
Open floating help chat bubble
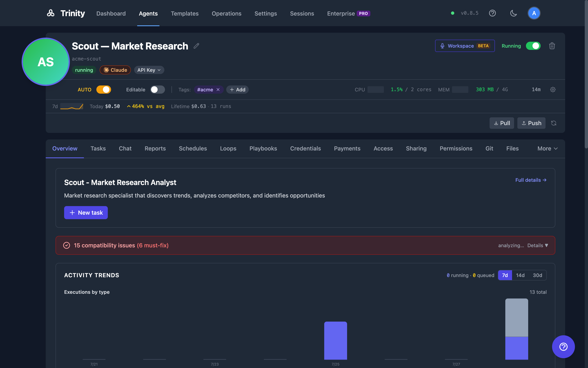pos(563,347)
